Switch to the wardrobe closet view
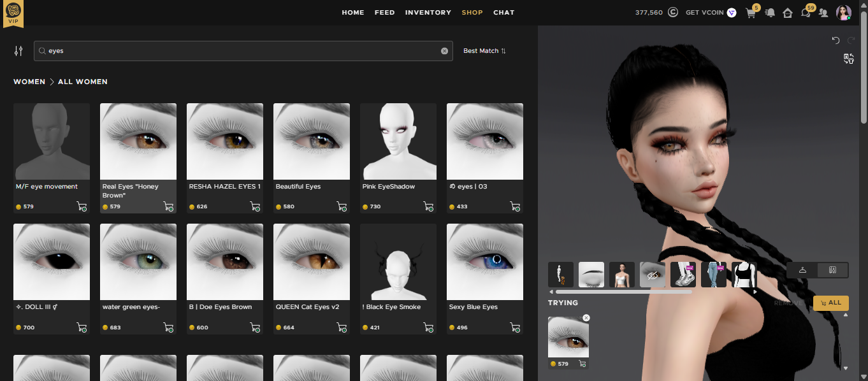Viewport: 868px width, 381px height. pyautogui.click(x=833, y=270)
